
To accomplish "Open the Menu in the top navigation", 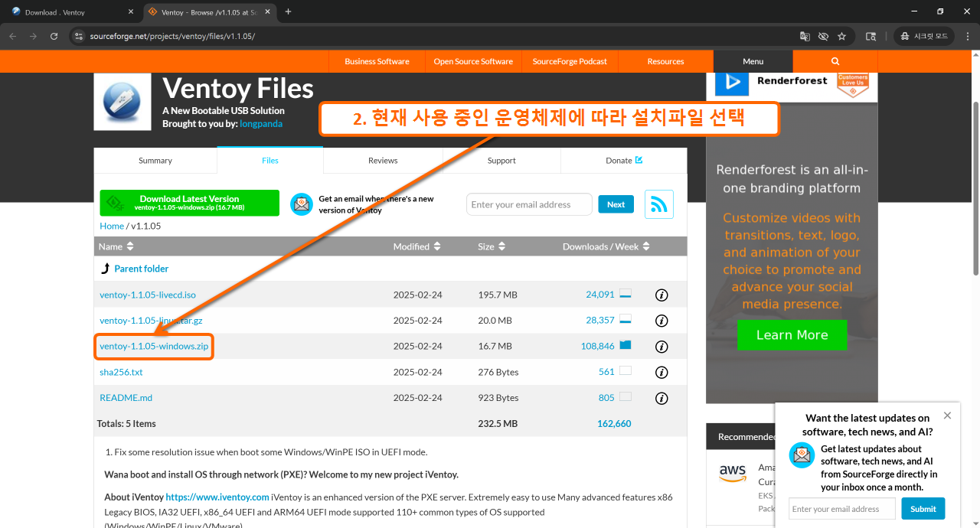I will 753,61.
